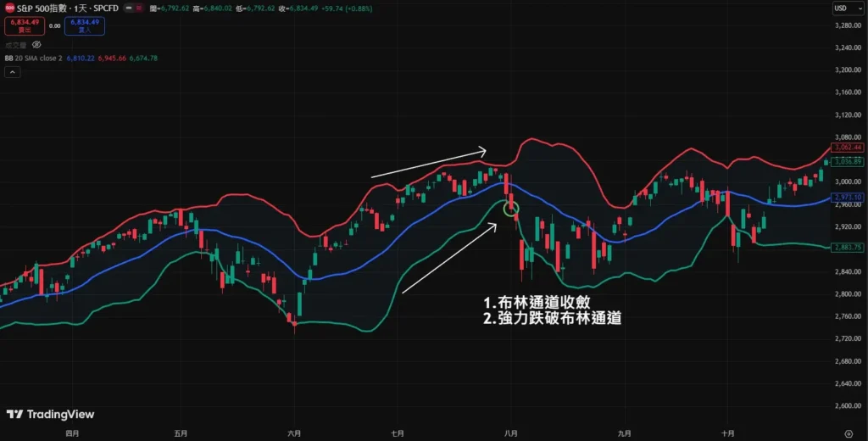The width and height of the screenshot is (868, 441).
Task: Click the TradingView logo
Action: (50, 415)
